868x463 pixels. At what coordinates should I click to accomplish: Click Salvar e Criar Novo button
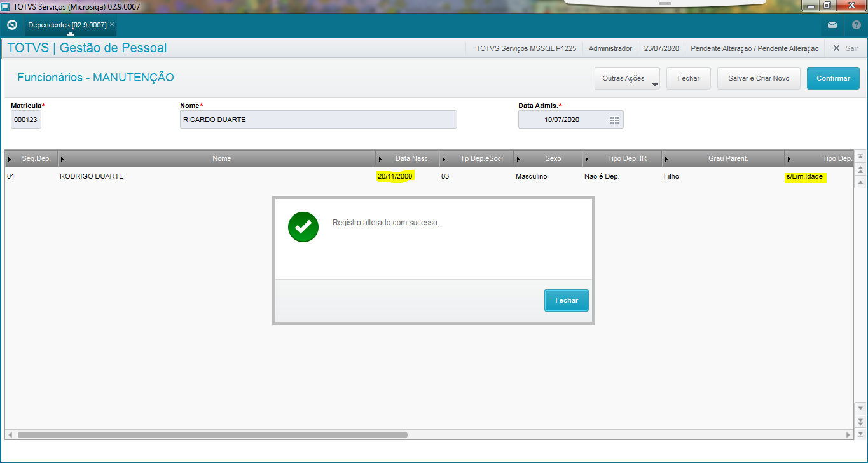click(x=759, y=78)
